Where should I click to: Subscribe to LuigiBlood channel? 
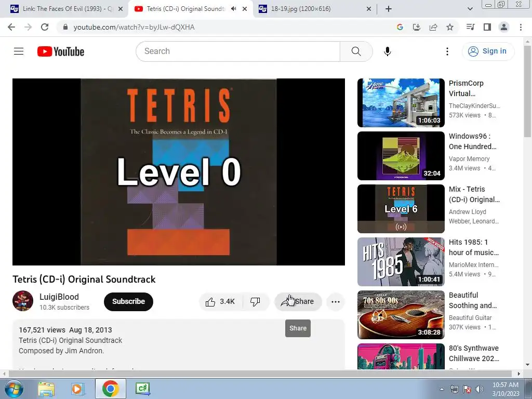tap(128, 301)
